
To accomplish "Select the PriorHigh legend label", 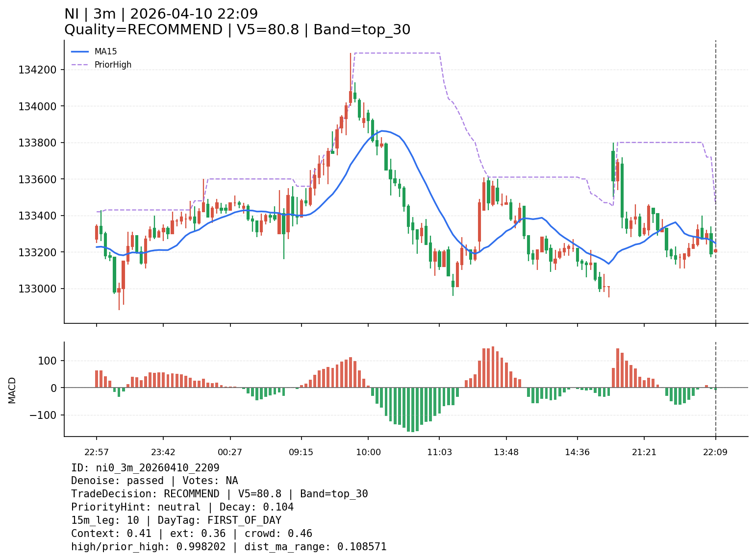I will point(113,65).
